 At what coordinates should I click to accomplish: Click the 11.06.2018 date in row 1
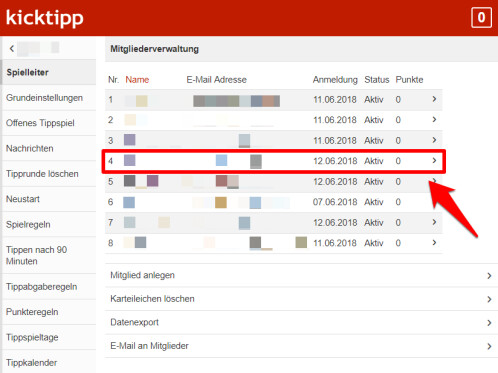pyautogui.click(x=335, y=100)
